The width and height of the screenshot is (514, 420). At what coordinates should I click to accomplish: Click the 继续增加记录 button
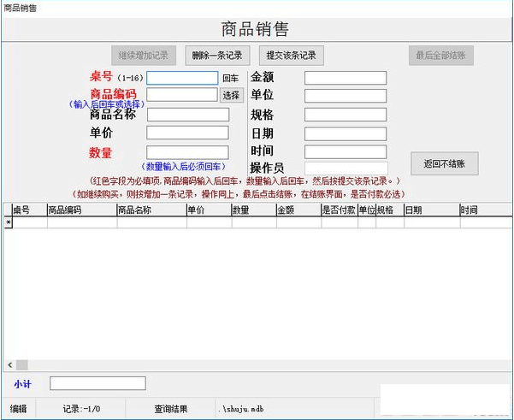pyautogui.click(x=144, y=56)
